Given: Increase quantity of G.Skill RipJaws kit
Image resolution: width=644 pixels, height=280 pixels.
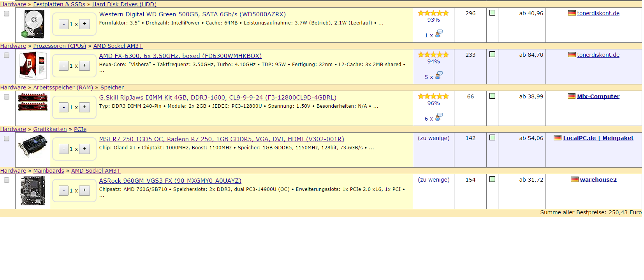Looking at the screenshot, I should [x=84, y=107].
